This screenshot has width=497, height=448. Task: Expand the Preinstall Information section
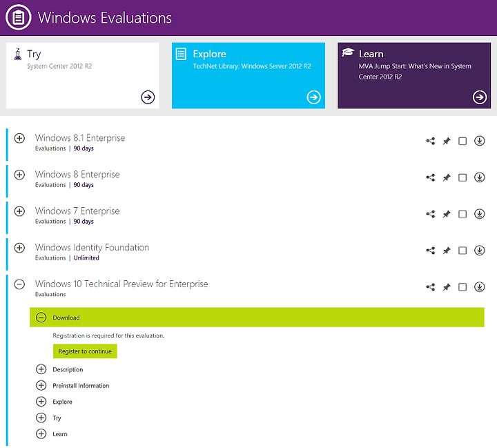click(x=41, y=386)
